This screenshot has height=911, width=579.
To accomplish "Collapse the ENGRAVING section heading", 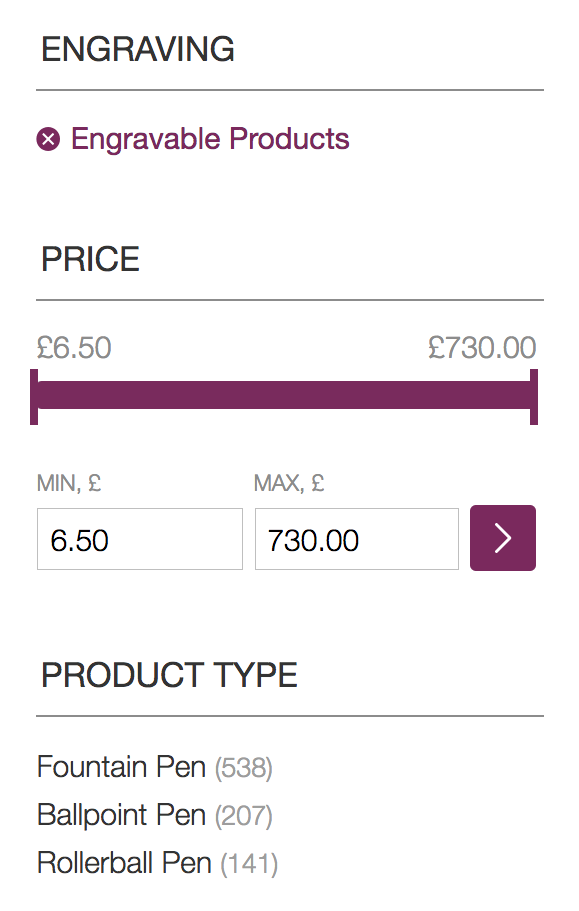I will 138,49.
